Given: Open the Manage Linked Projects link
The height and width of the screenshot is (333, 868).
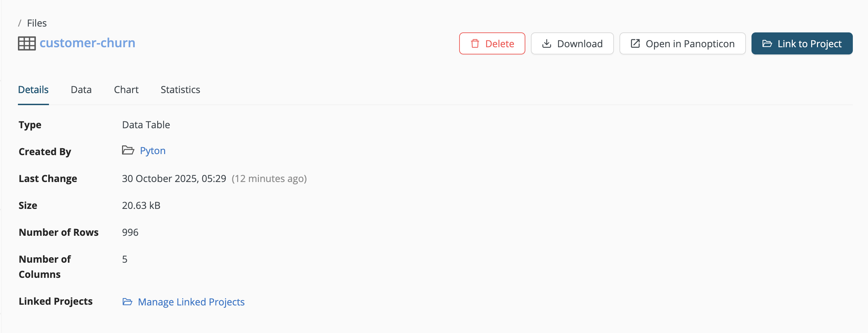Looking at the screenshot, I should pos(191,302).
